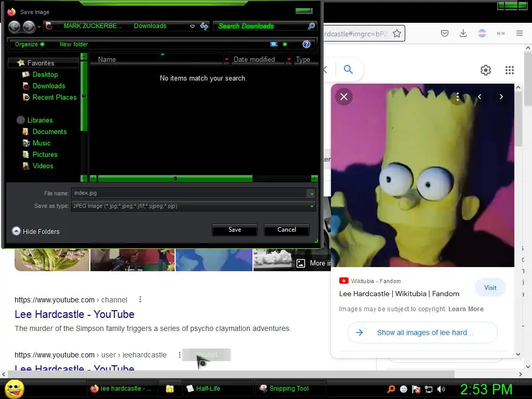This screenshot has height=399, width=532.
Task: Open the three-dot menu on image preview
Action: click(x=458, y=97)
